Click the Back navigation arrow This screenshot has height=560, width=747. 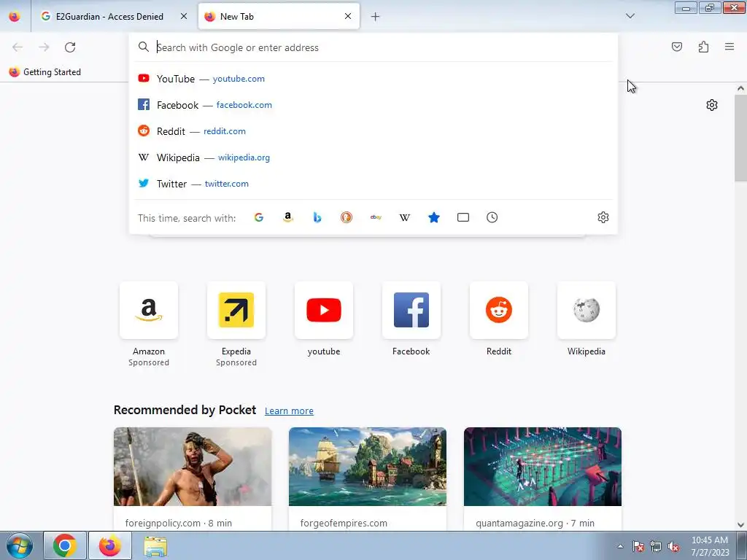click(18, 47)
